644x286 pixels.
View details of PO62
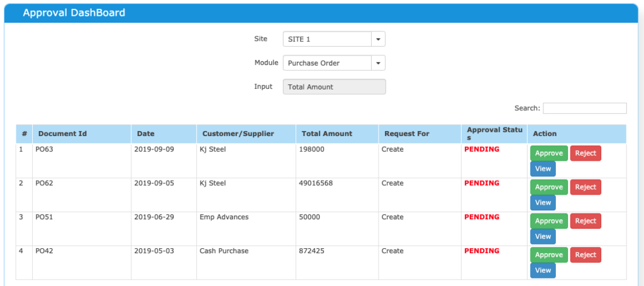pos(543,202)
